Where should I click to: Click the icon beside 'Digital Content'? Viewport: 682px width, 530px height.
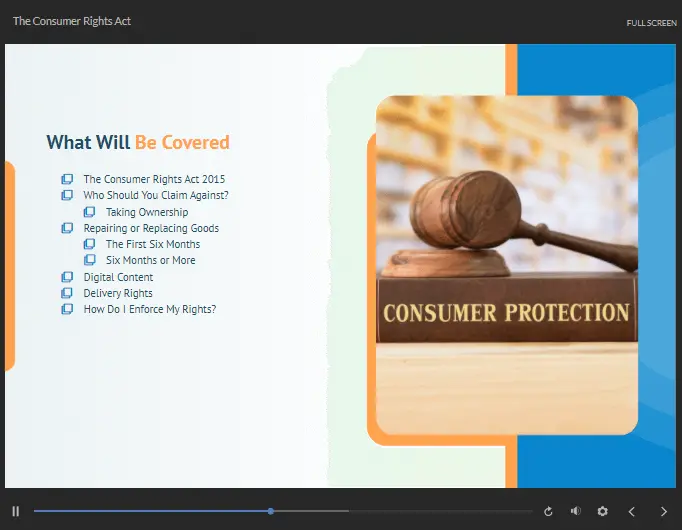[67, 277]
